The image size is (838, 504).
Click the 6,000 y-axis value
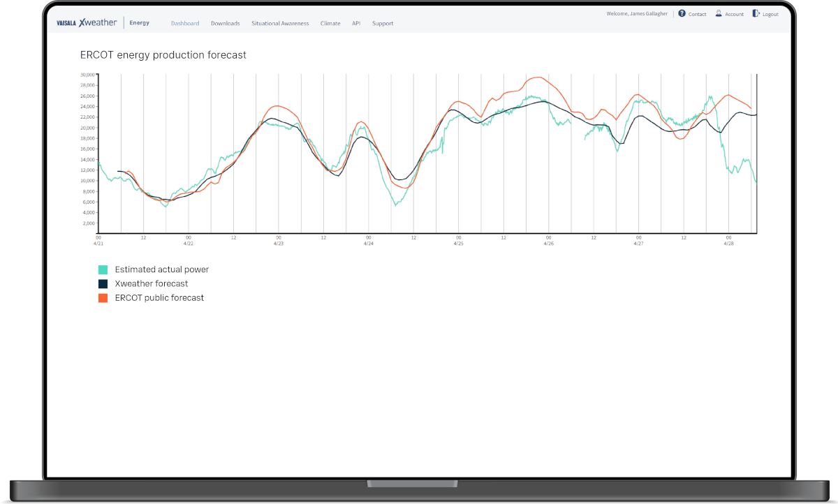click(x=89, y=202)
